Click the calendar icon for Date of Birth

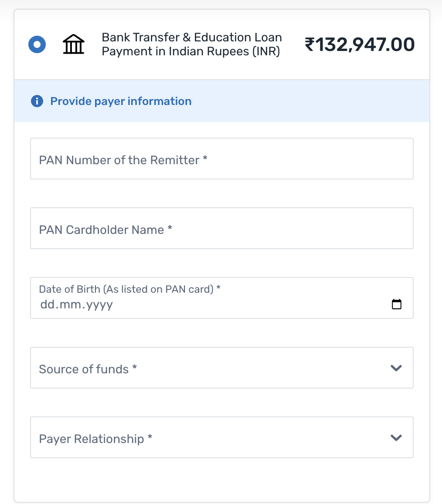point(397,304)
